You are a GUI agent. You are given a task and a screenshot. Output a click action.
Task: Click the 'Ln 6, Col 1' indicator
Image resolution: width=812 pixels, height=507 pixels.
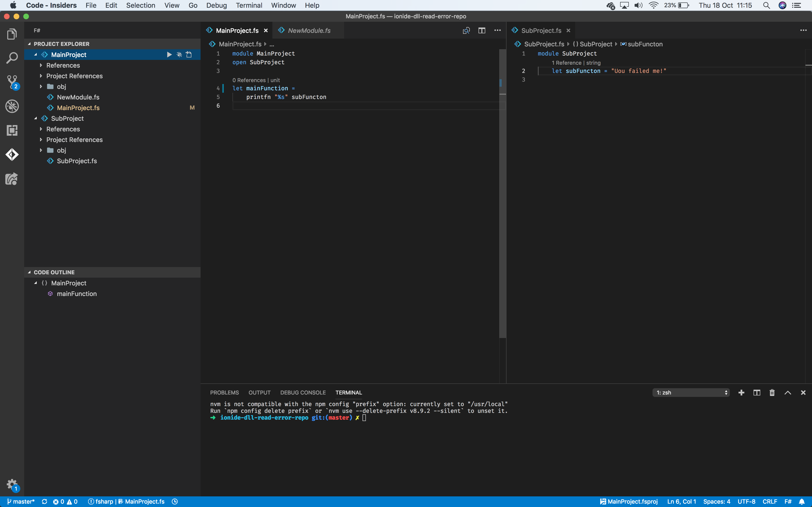coord(681,501)
